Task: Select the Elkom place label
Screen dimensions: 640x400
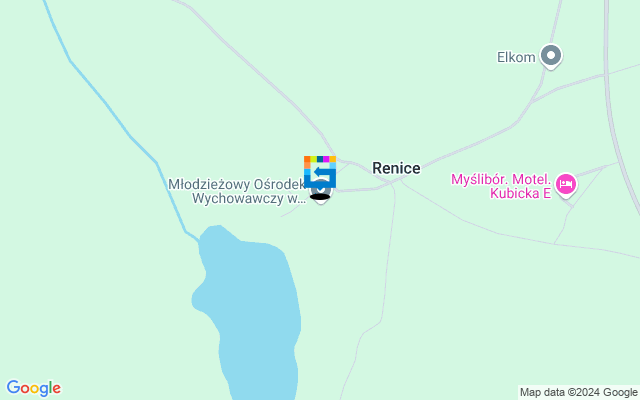Action: [x=516, y=57]
